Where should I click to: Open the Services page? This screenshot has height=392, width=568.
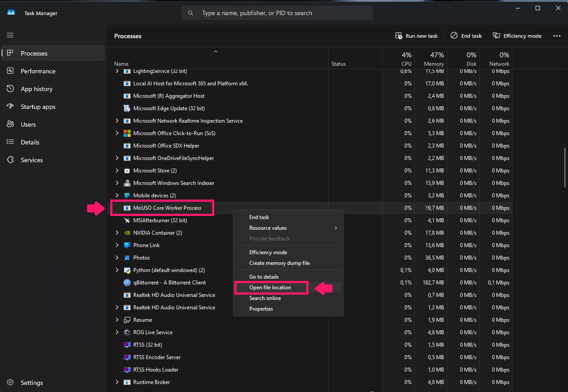tap(53, 160)
